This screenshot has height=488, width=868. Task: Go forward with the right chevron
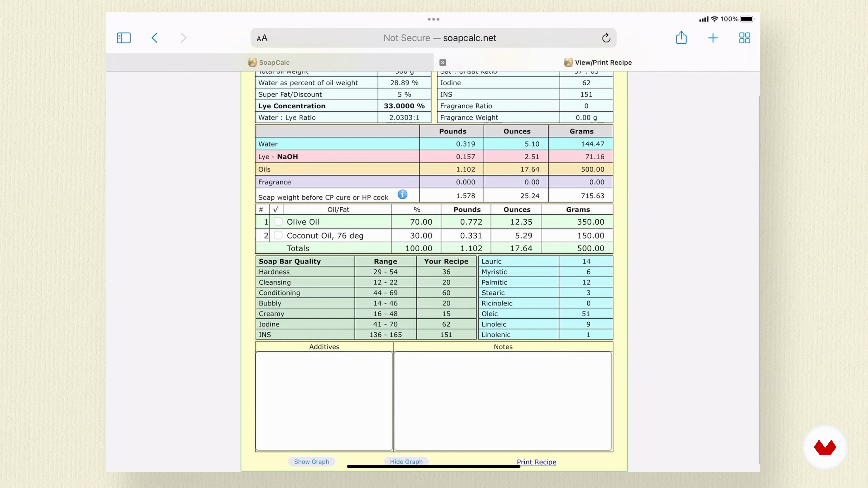[x=183, y=38]
